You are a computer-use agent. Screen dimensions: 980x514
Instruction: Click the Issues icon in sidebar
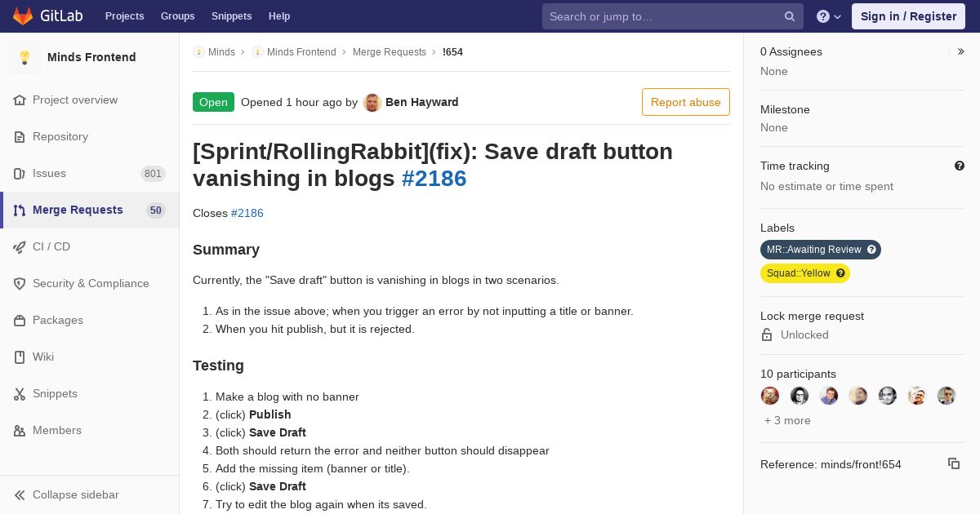click(x=20, y=174)
